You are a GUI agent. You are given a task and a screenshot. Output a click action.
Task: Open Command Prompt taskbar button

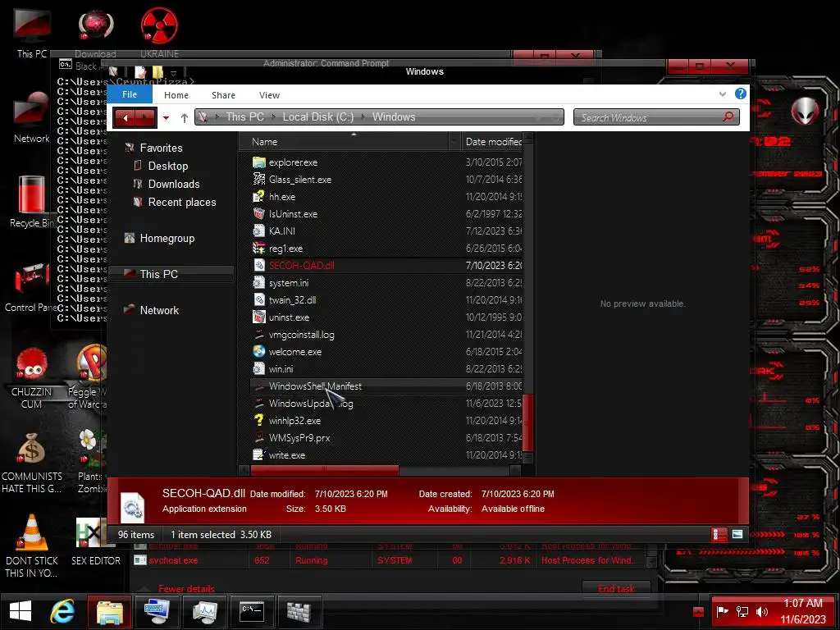253,612
